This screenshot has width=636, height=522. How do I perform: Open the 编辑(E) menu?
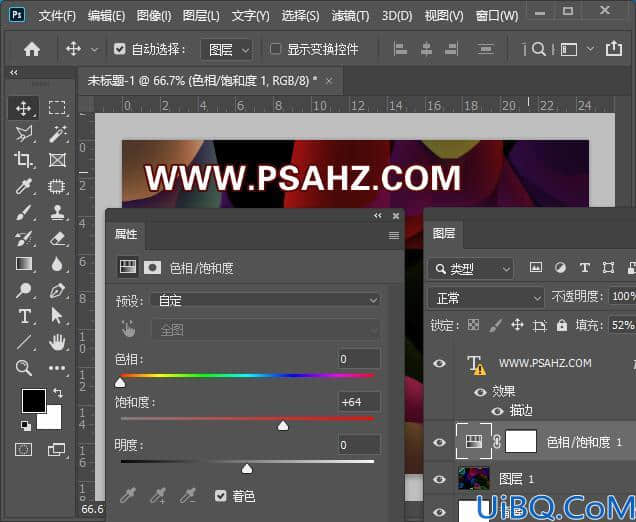pyautogui.click(x=106, y=16)
